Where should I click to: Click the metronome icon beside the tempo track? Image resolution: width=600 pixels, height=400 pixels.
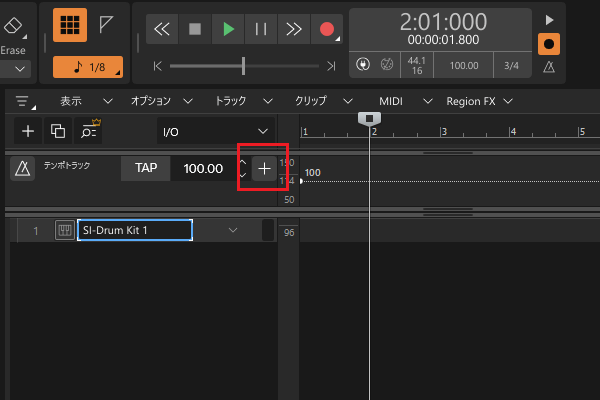22,169
